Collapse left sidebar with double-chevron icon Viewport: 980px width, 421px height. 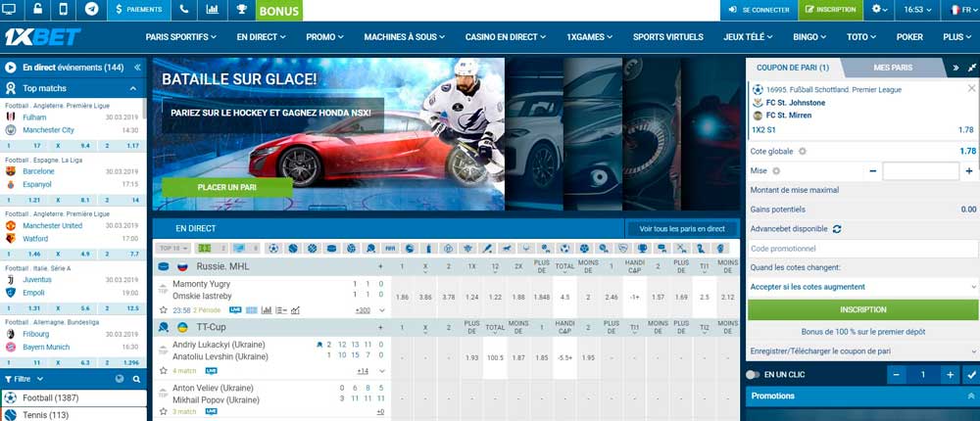coord(137,68)
